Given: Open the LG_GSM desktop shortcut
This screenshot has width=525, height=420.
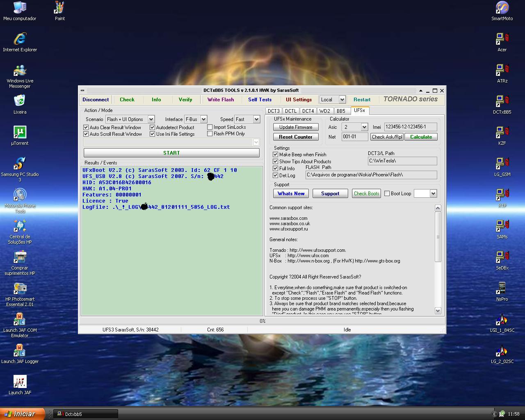Looking at the screenshot, I should (x=502, y=167).
